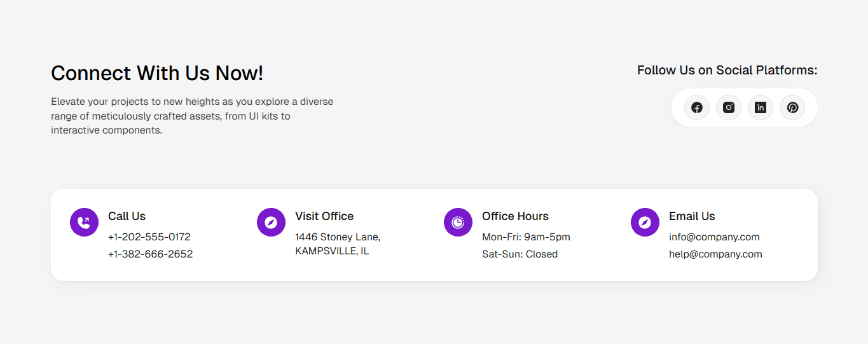868x344 pixels.
Task: Select the 1446 Stoney Lane address
Action: (338, 244)
